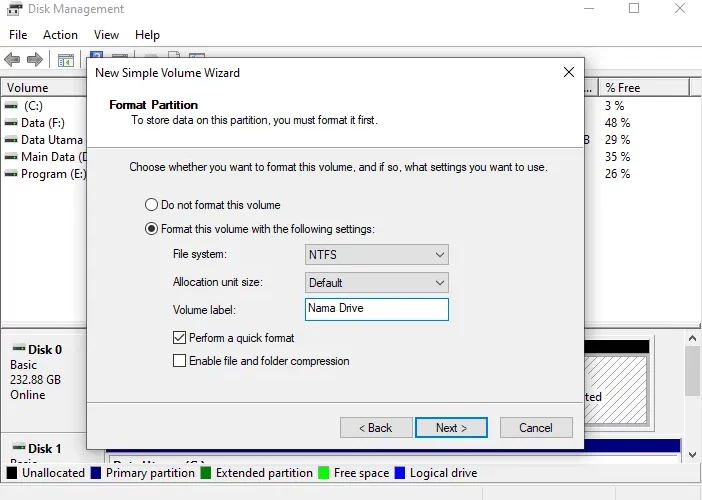Image resolution: width=702 pixels, height=500 pixels.
Task: Click the Disk 0 drive icon
Action: pyautogui.click(x=19, y=348)
